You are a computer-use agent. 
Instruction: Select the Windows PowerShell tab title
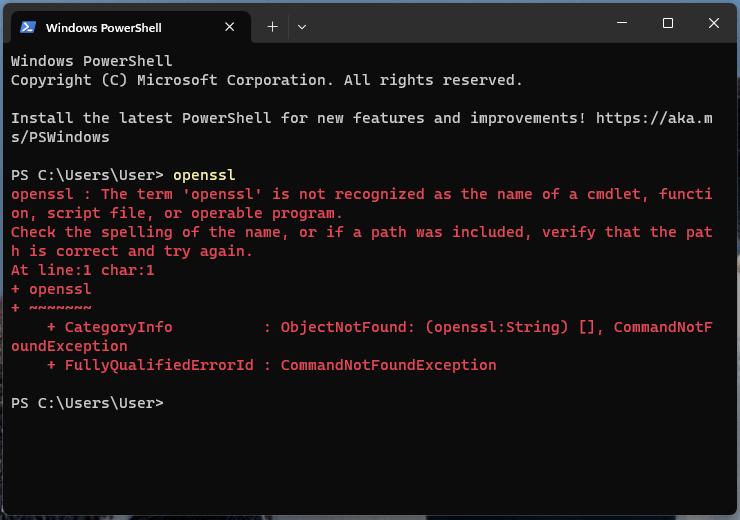coord(103,27)
